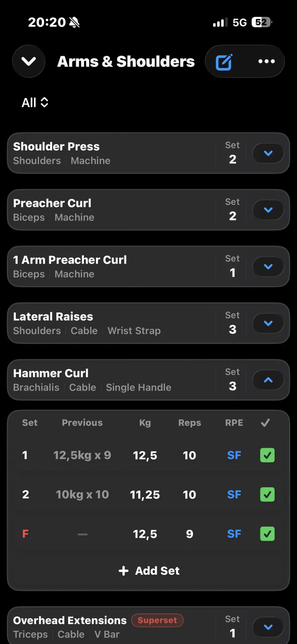
Task: Tap the red F failure set marker
Action: (x=25, y=534)
